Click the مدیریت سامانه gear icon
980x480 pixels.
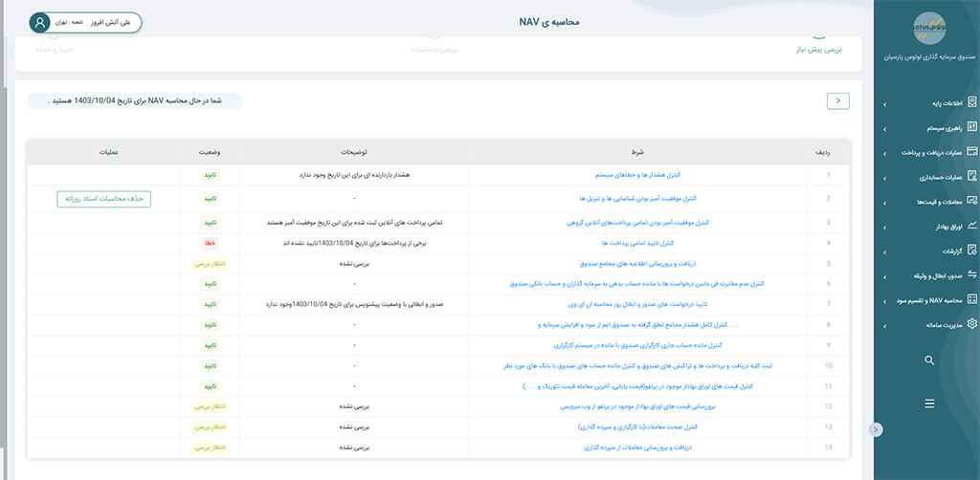tap(971, 325)
